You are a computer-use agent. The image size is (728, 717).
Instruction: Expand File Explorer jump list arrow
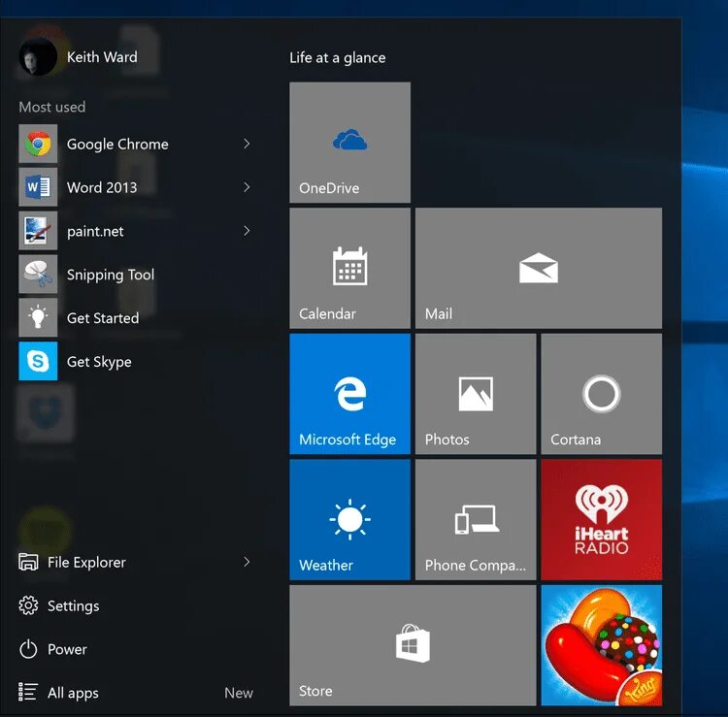click(247, 563)
